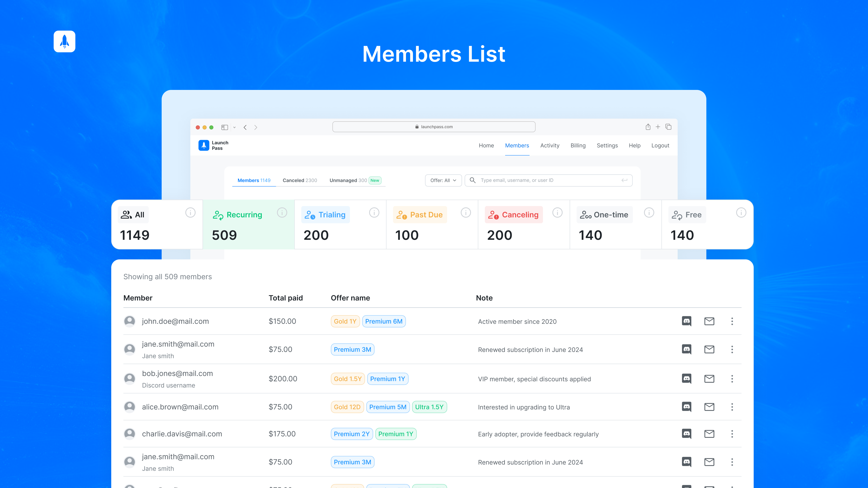Open Billing in the top navigation
The width and height of the screenshot is (868, 488).
click(x=578, y=145)
